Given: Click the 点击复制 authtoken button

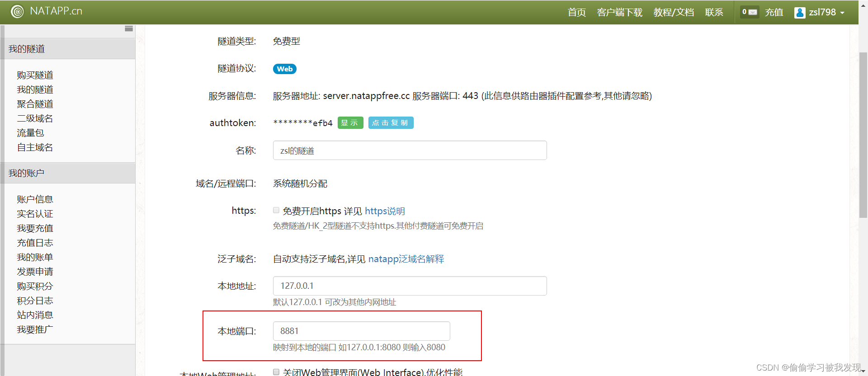Looking at the screenshot, I should (391, 123).
